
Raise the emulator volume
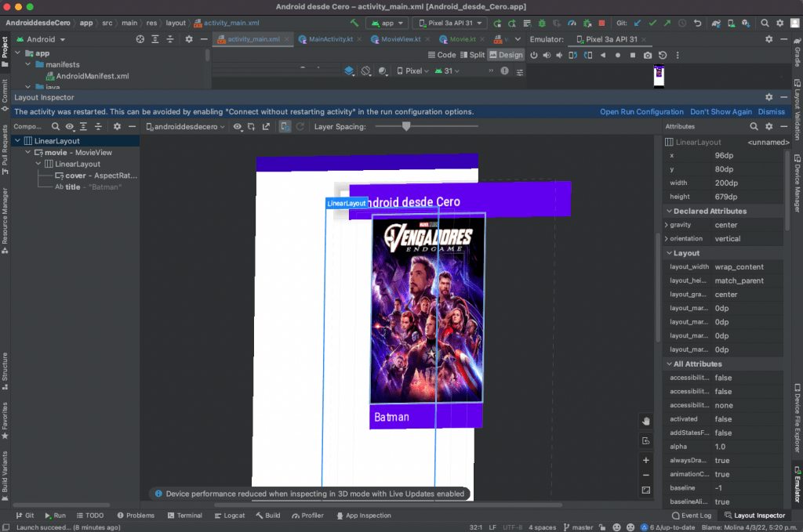(547, 56)
